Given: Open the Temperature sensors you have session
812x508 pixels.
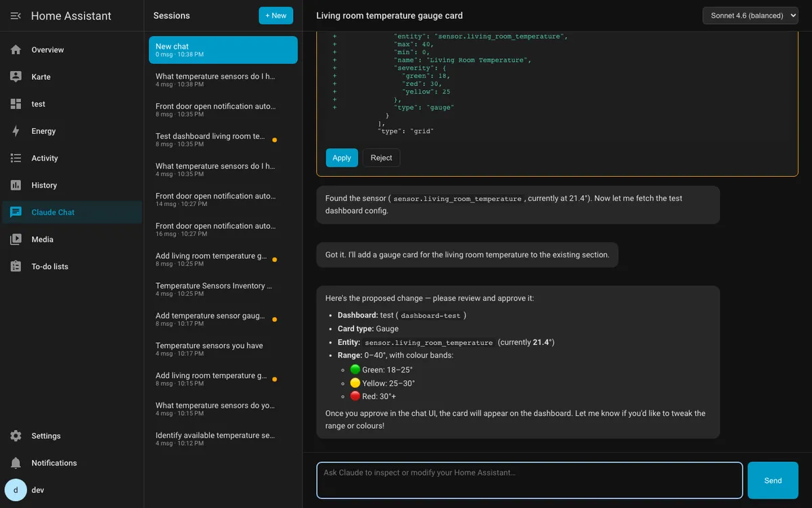Looking at the screenshot, I should 223,349.
